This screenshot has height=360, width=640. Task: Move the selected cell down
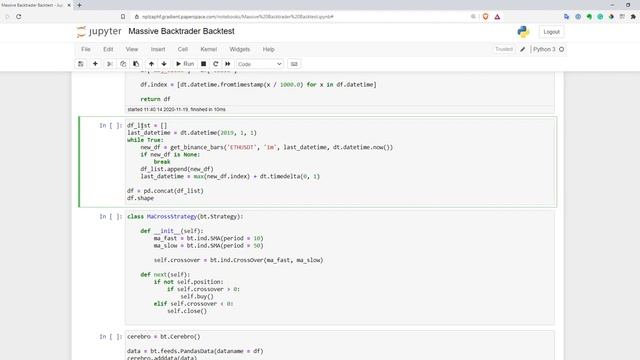pos(164,64)
